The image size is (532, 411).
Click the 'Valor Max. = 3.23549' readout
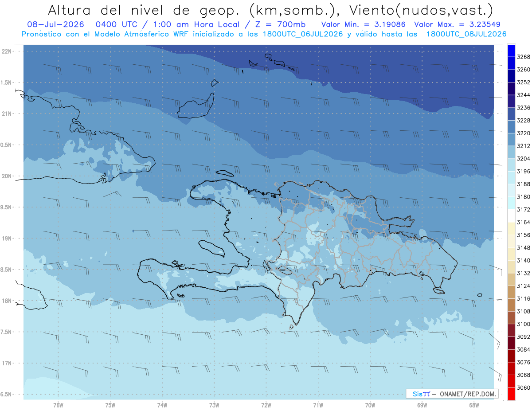click(x=458, y=24)
